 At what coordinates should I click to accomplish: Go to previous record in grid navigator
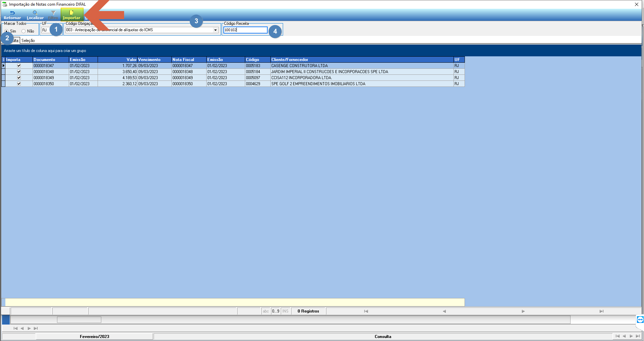[x=444, y=311]
